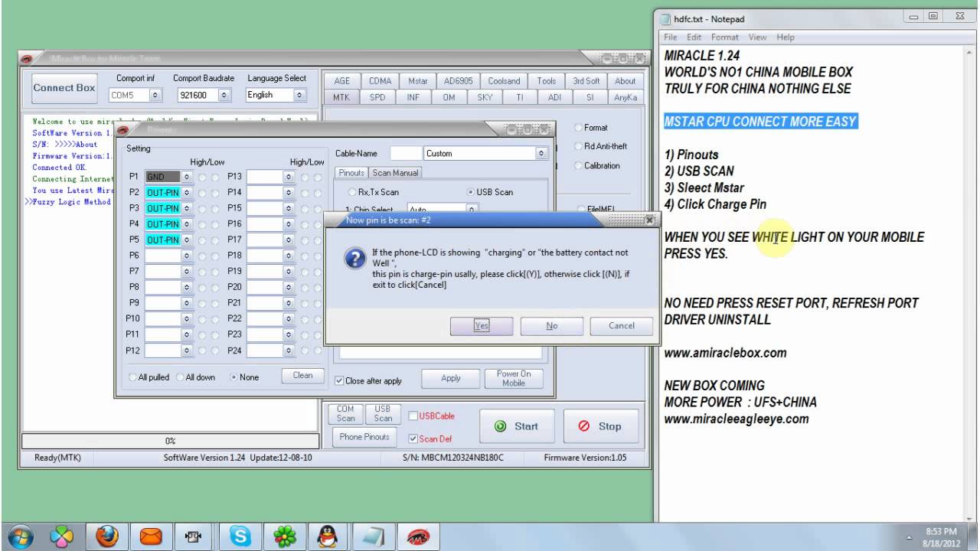Viewport: 980px width, 551px height.
Task: Click No in the pin scan dialog
Action: coord(551,325)
